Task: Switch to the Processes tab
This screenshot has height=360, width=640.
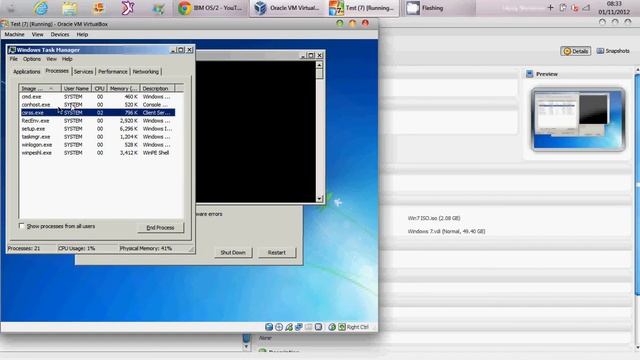Action: coord(57,71)
